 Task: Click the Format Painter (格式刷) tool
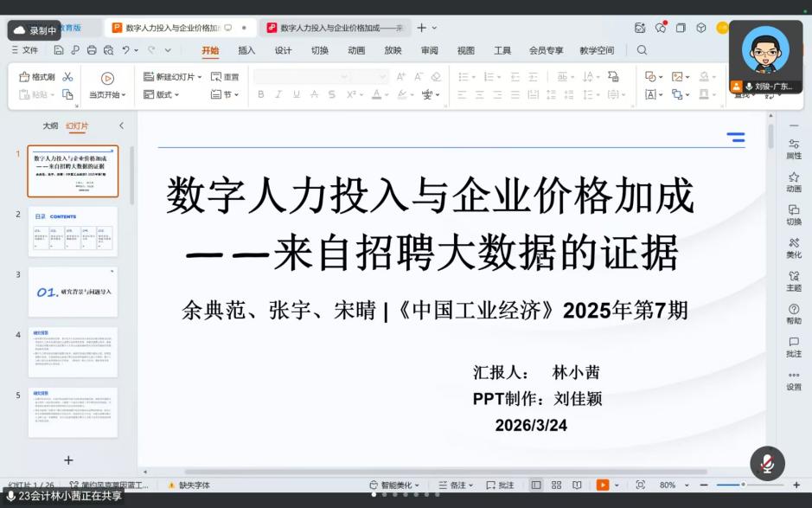[x=37, y=77]
